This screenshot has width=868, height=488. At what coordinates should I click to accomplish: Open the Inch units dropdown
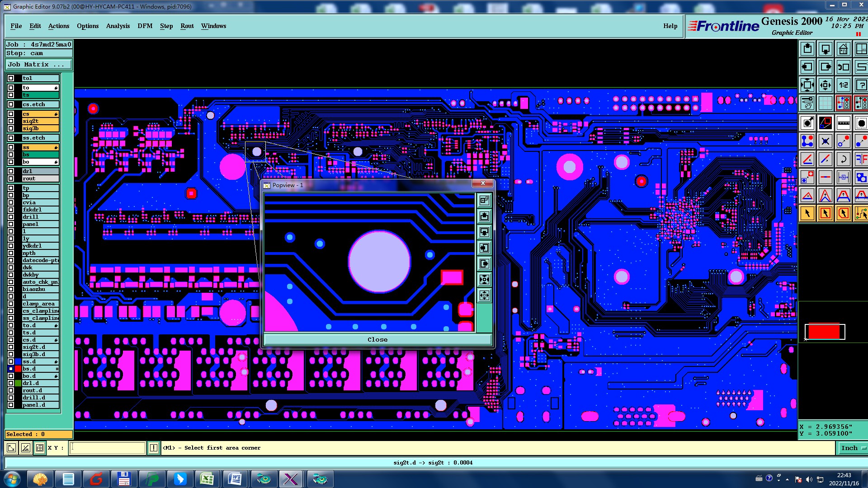[853, 448]
